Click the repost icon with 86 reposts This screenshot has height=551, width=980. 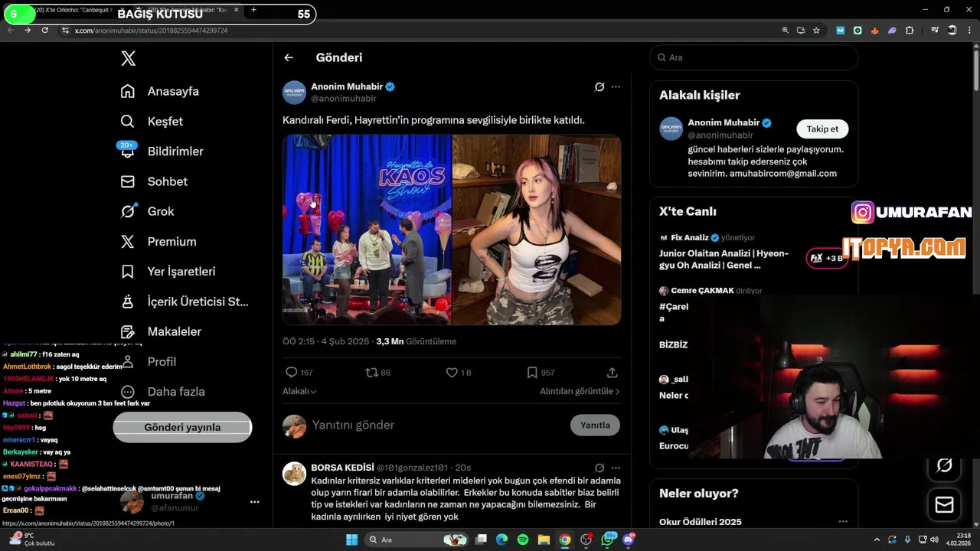click(x=371, y=373)
